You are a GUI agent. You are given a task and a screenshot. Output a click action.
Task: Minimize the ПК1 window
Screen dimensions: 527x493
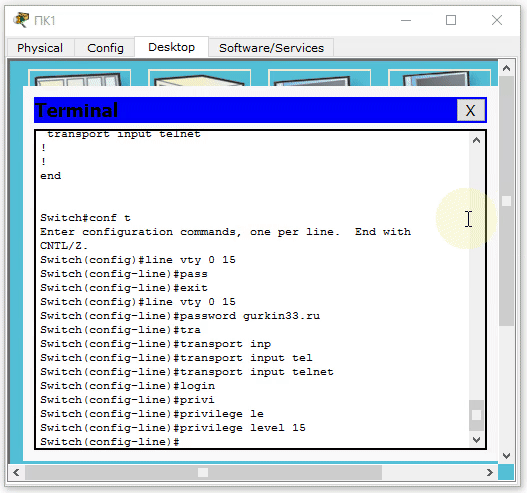406,20
